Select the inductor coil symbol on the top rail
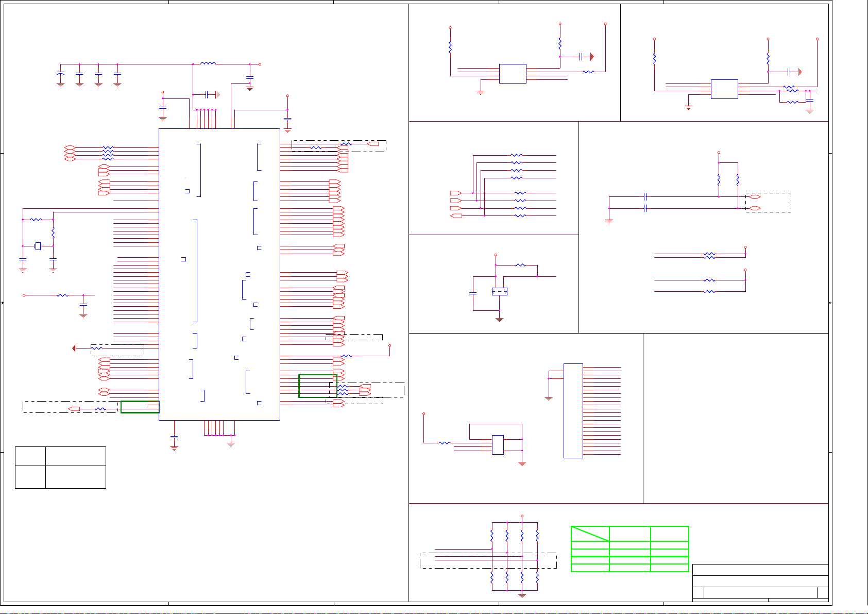The height and width of the screenshot is (614, 868). (208, 63)
